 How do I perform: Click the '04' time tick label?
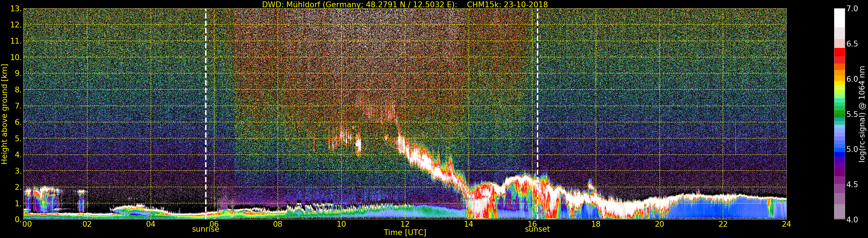(x=151, y=224)
